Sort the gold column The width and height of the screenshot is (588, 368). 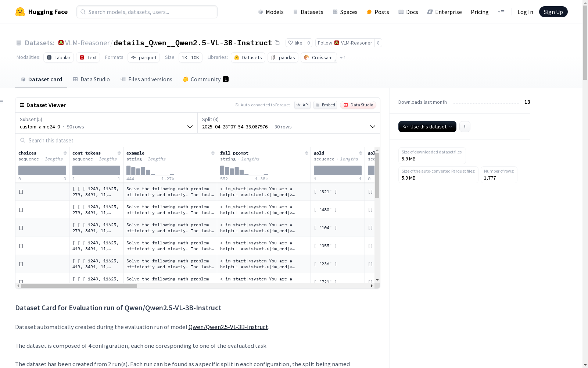tap(361, 153)
